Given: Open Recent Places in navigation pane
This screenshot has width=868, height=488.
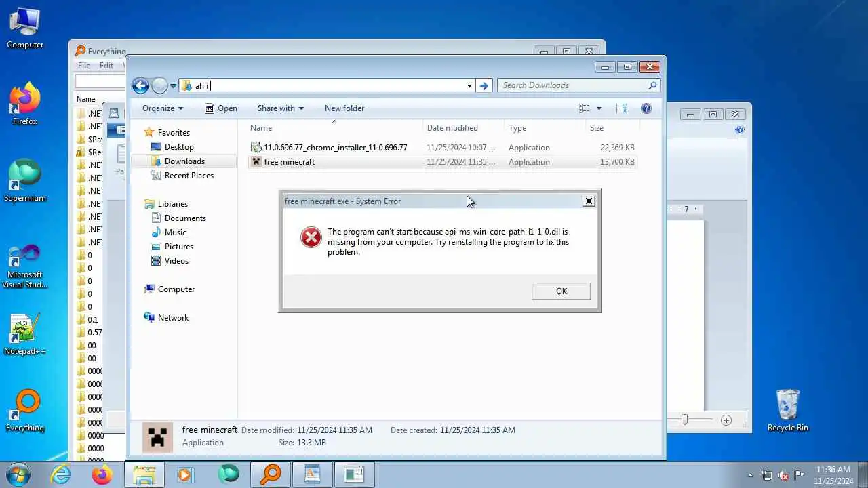Looking at the screenshot, I should [x=189, y=176].
